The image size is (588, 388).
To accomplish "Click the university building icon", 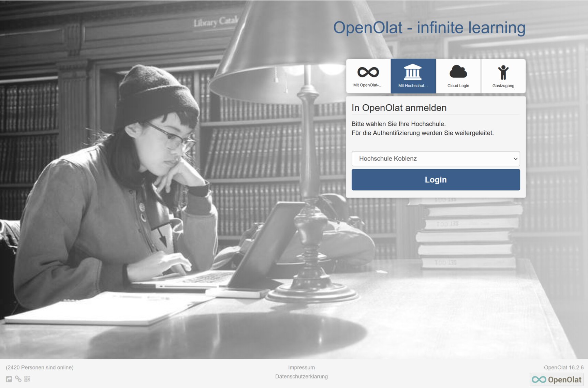I will tap(413, 72).
